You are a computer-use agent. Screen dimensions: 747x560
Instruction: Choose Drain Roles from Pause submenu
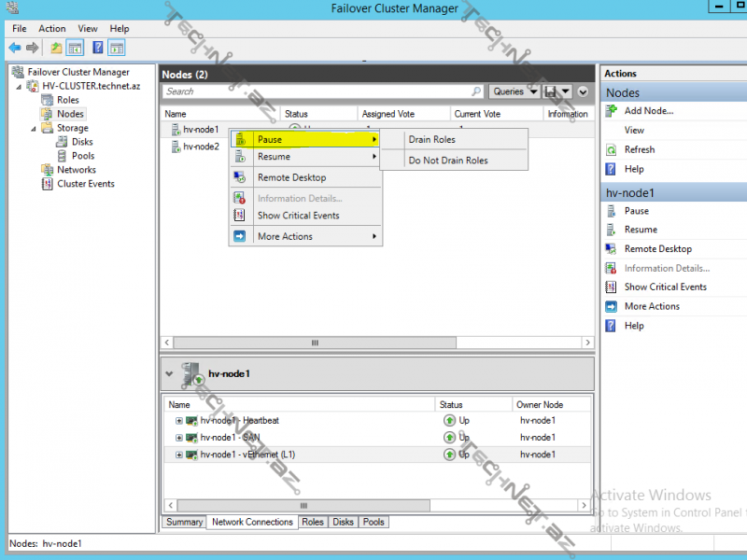coord(431,140)
